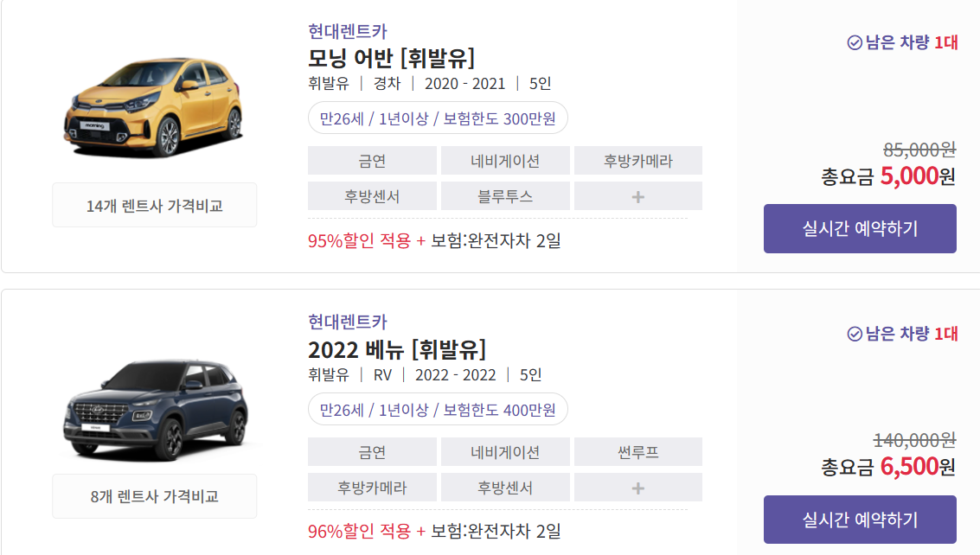Screen dimensions: 980x555
Task: Select the 네비게이션 tag on the 모닝 어반 listing
Action: point(505,160)
